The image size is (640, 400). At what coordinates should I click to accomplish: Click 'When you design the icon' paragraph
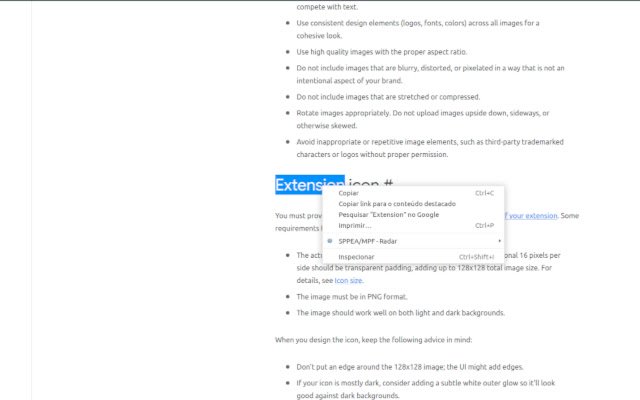pyautogui.click(x=373, y=340)
